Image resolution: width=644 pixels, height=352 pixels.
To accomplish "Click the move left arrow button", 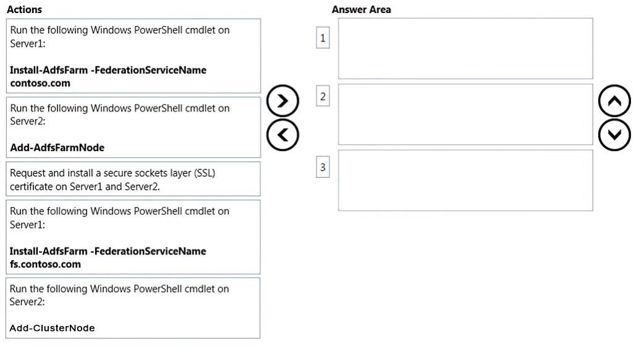I will coord(282,135).
